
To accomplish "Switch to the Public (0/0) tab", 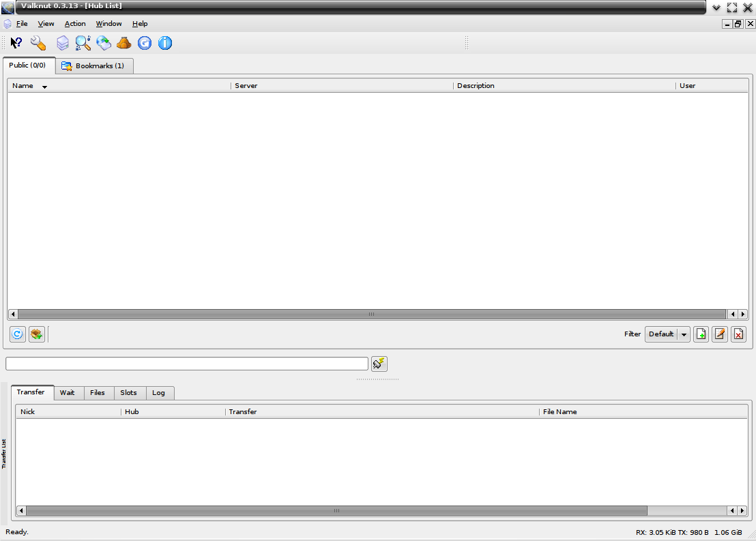I will click(27, 65).
